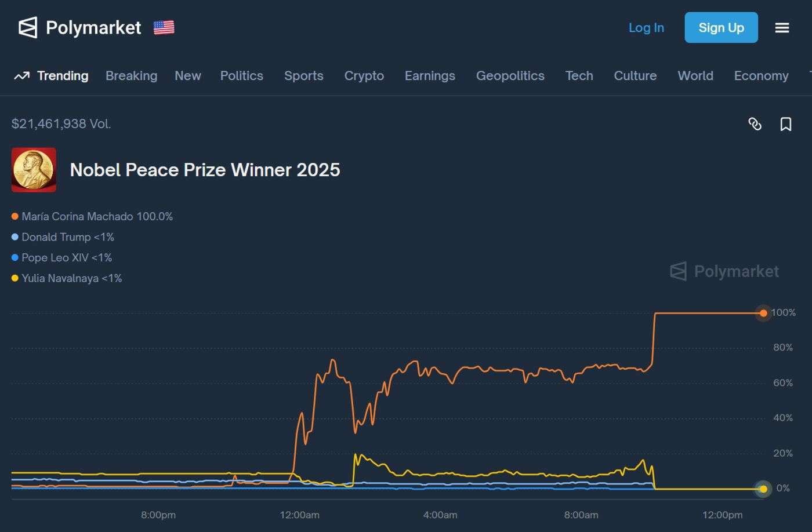Viewport: 812px width, 532px height.
Task: Copy the market link via chain icon
Action: coord(755,124)
